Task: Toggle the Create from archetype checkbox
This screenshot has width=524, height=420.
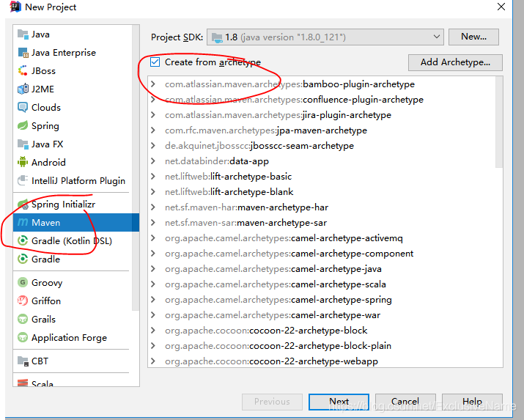Action: tap(155, 62)
